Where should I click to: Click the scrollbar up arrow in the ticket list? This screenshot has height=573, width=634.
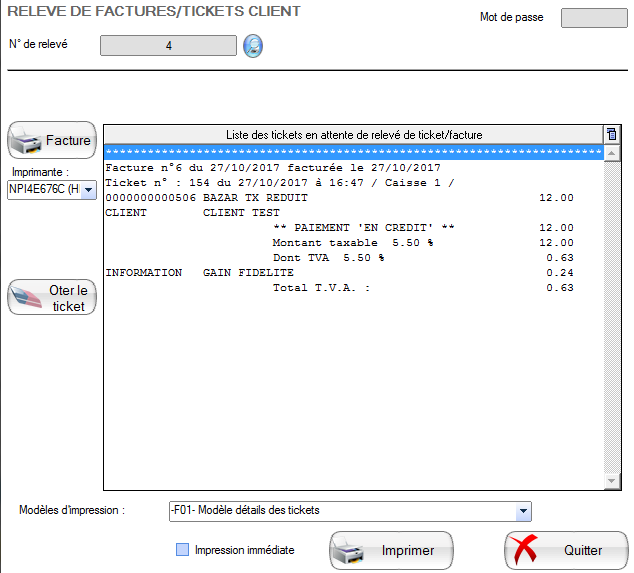611,152
